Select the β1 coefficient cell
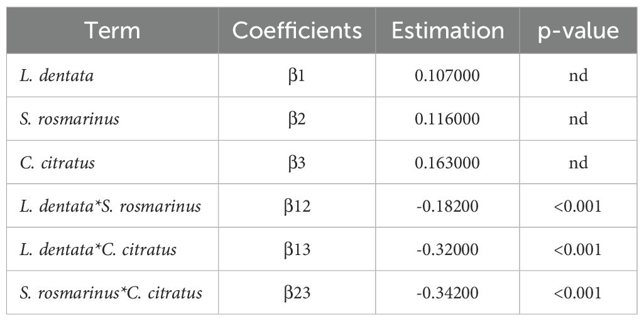Image resolution: width=644 pixels, height=321 pixels. point(297,76)
